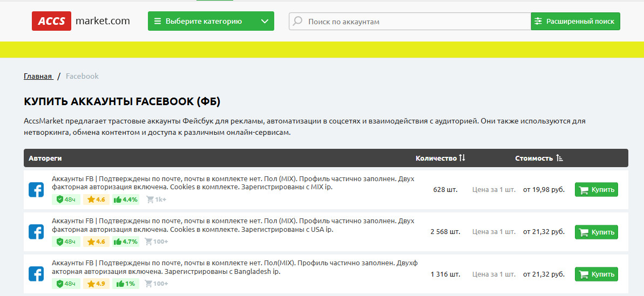Open the listing registered with USA ip
Viewport: 644px width, 296px height.
click(233, 225)
